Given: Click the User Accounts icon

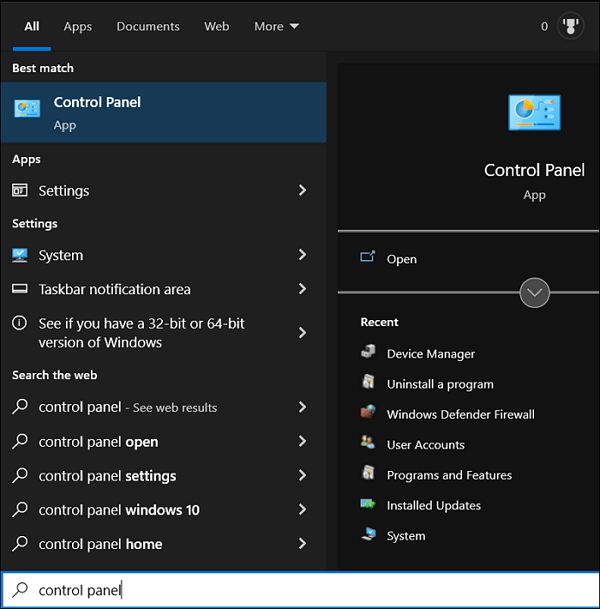Looking at the screenshot, I should (x=368, y=444).
